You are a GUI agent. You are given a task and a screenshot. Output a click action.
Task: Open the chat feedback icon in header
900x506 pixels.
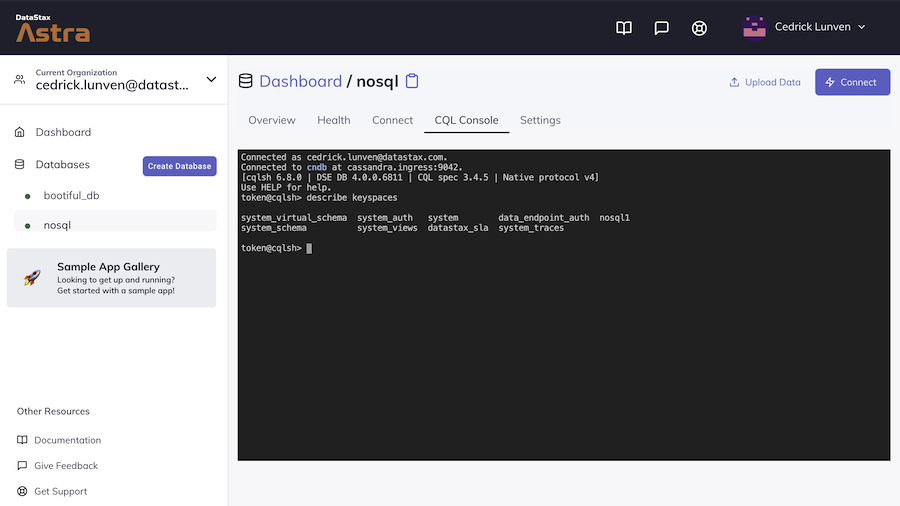(x=661, y=28)
